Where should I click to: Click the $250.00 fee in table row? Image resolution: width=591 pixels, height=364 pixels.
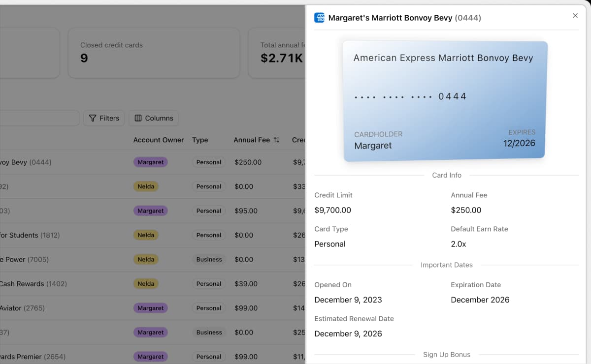248,162
